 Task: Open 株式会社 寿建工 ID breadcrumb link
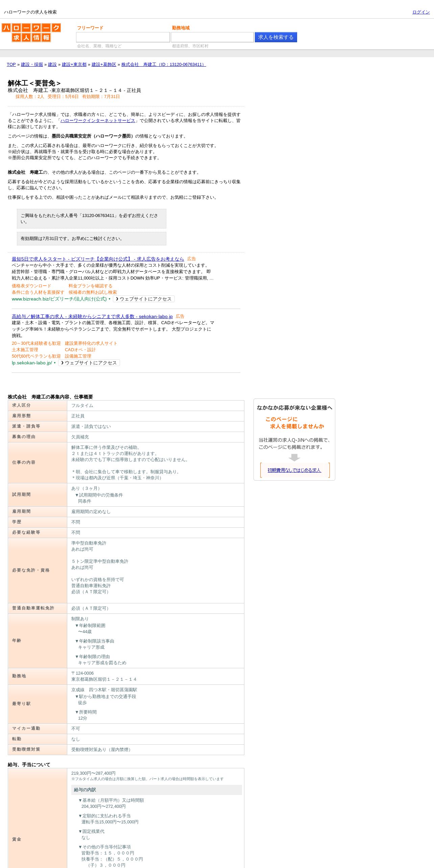[164, 65]
